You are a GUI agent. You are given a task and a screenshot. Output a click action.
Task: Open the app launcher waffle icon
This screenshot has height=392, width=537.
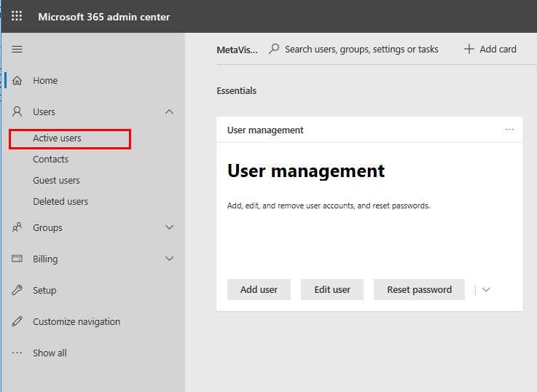click(x=17, y=16)
